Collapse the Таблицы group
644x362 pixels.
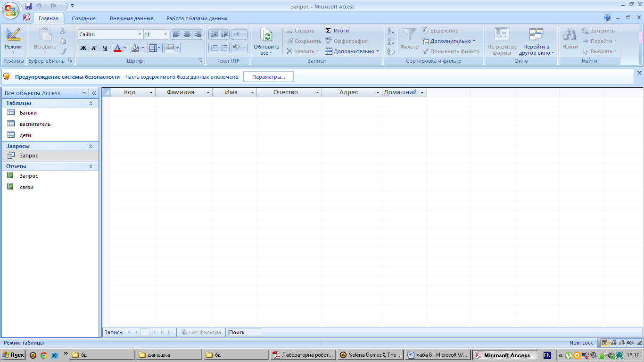coord(91,103)
